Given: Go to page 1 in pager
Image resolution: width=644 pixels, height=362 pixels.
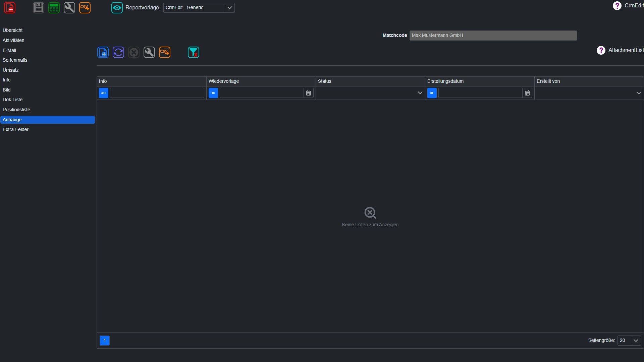Looking at the screenshot, I should tap(105, 341).
